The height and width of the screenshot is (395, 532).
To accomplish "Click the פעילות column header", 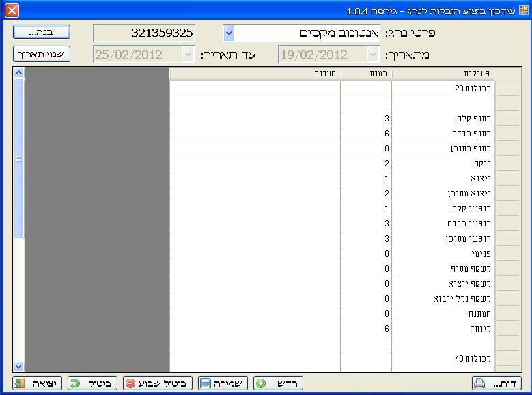I will pyautogui.click(x=443, y=74).
